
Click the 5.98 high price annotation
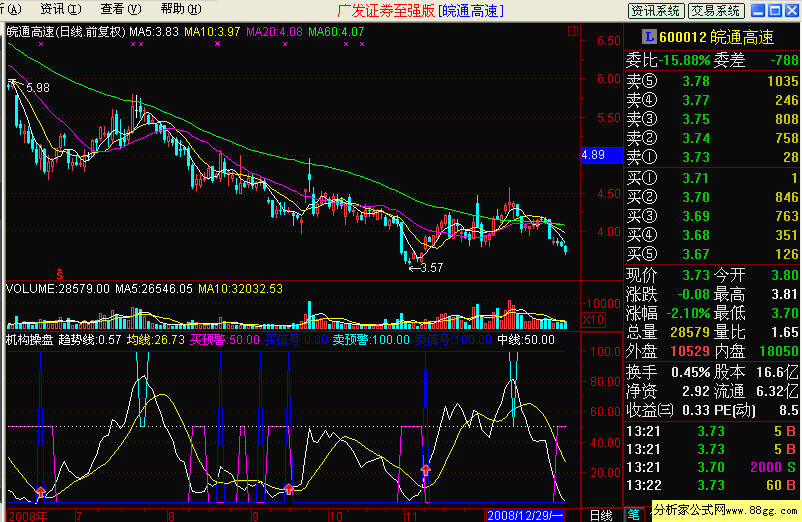38,88
